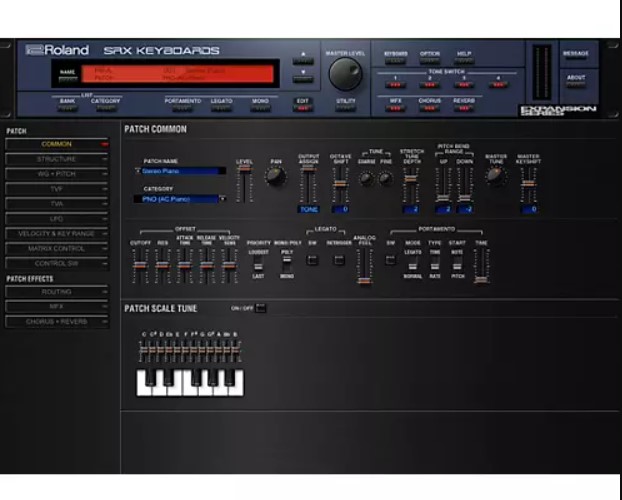Toggle the PORTAMENTO button on top panel
The image size is (622, 500).
click(183, 108)
